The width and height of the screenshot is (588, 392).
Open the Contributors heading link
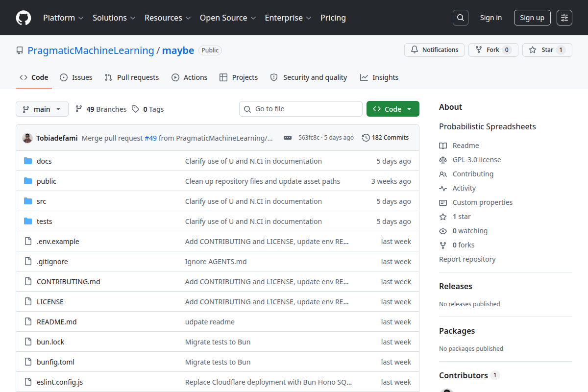469,375
